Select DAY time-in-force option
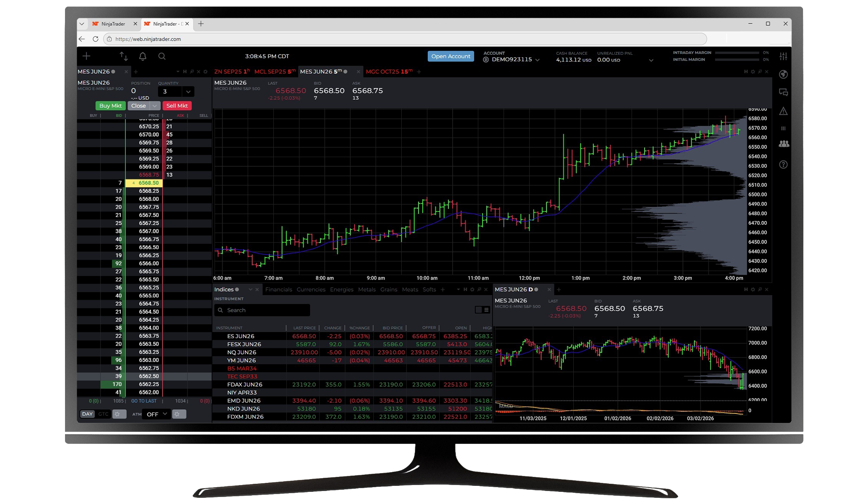The image size is (868, 503). (x=87, y=414)
